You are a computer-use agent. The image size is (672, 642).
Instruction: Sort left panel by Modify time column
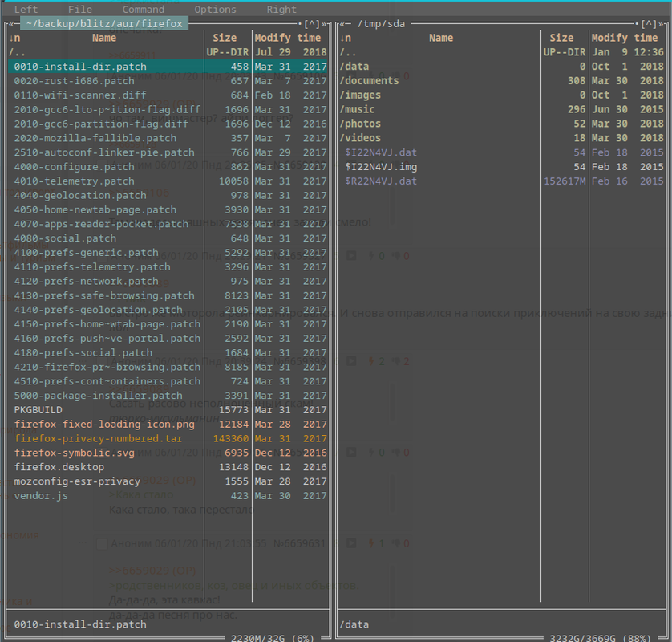coord(288,38)
